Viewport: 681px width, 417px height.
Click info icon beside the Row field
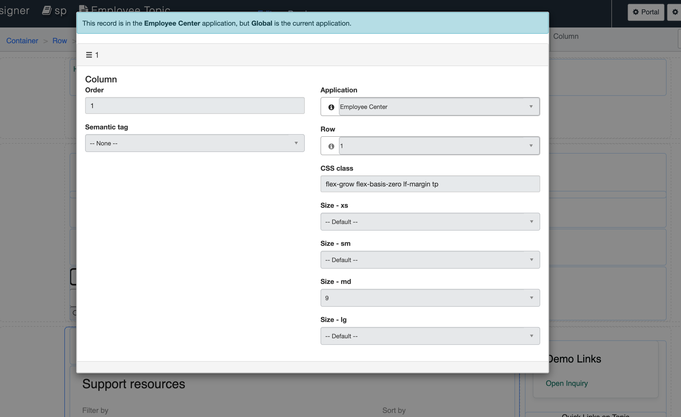point(331,146)
